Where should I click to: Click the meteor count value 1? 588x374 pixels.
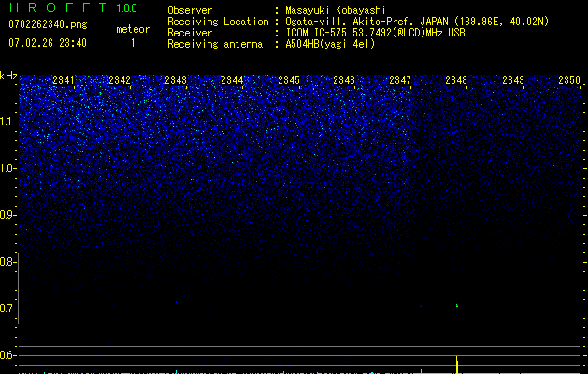pos(133,43)
